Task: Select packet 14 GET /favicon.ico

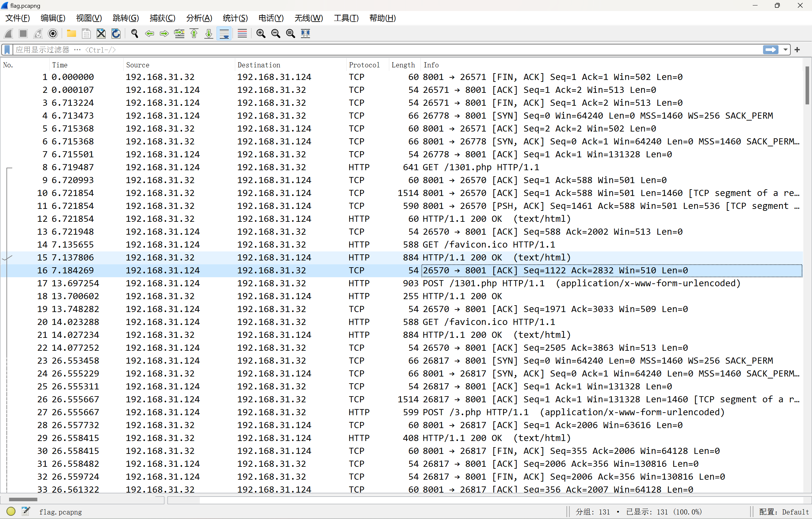Action: coord(401,245)
